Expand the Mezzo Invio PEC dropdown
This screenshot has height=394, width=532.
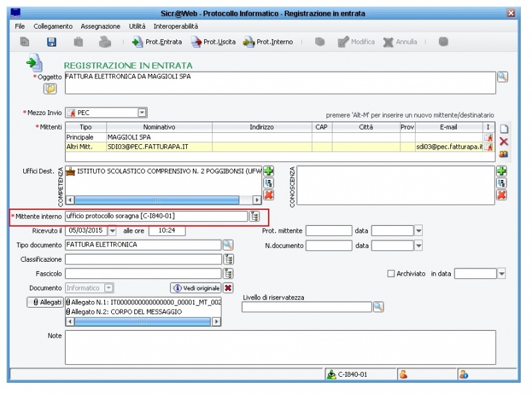pyautogui.click(x=142, y=113)
